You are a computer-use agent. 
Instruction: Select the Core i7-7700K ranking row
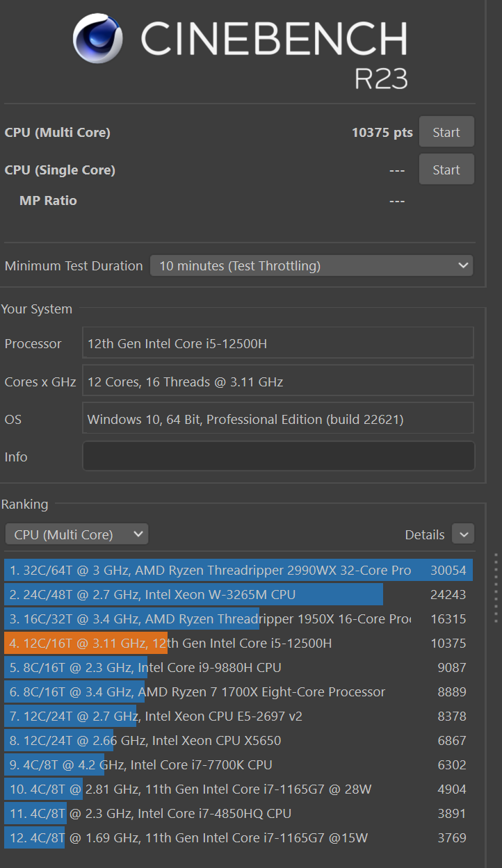[x=238, y=764]
